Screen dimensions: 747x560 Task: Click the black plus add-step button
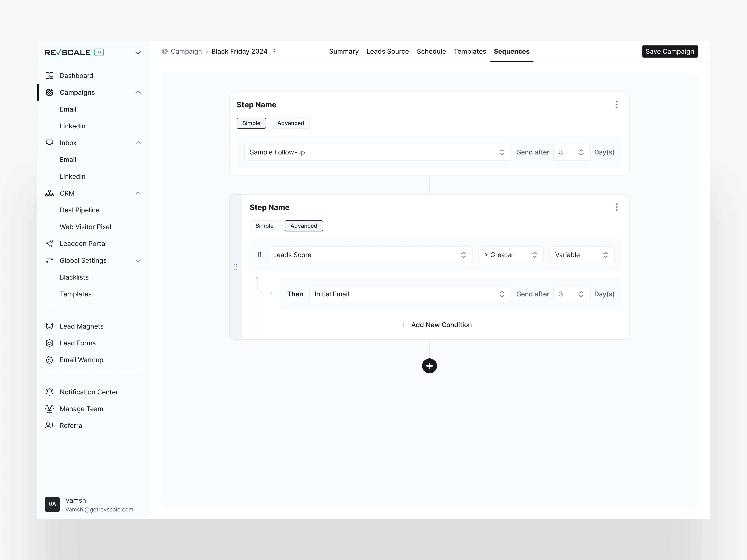[430, 366]
